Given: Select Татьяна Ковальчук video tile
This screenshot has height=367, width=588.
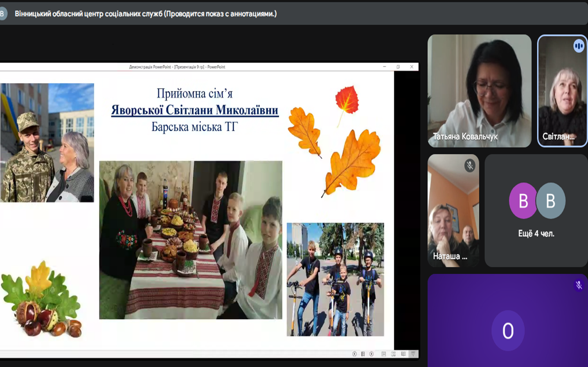Looking at the screenshot, I should click(x=479, y=91).
